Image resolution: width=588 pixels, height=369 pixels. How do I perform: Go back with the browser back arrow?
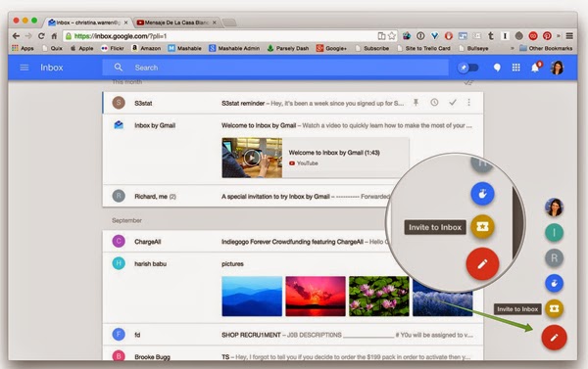(x=16, y=36)
